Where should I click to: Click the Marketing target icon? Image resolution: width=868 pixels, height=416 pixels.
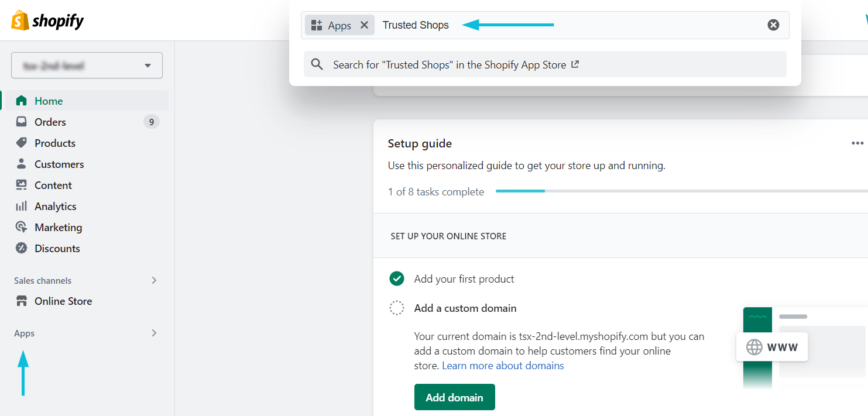pyautogui.click(x=22, y=227)
